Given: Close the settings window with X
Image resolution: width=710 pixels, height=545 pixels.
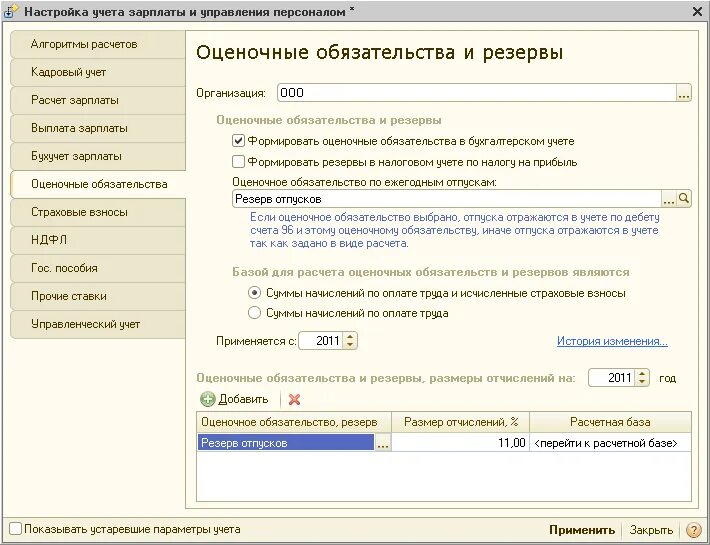Looking at the screenshot, I should 697,11.
